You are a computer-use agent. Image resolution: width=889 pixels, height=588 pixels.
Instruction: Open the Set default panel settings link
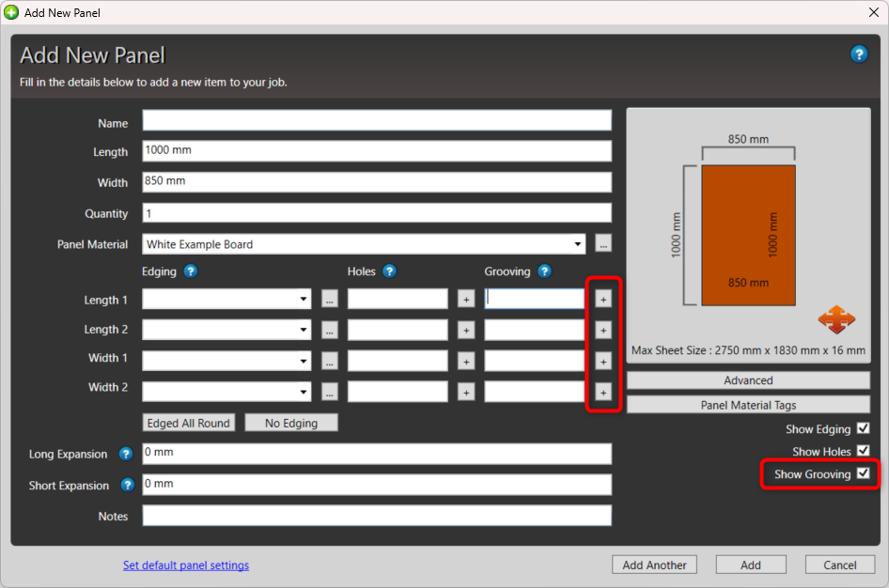pyautogui.click(x=186, y=565)
